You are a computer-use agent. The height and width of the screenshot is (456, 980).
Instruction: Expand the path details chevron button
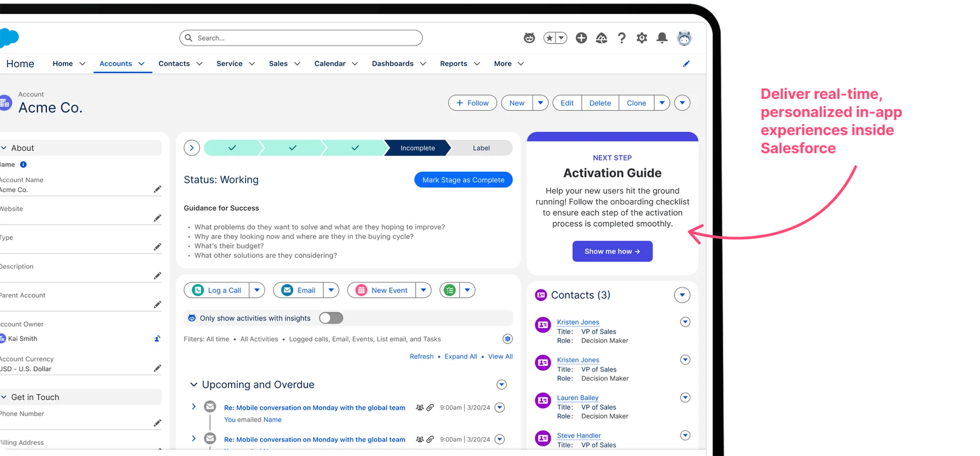[192, 147]
